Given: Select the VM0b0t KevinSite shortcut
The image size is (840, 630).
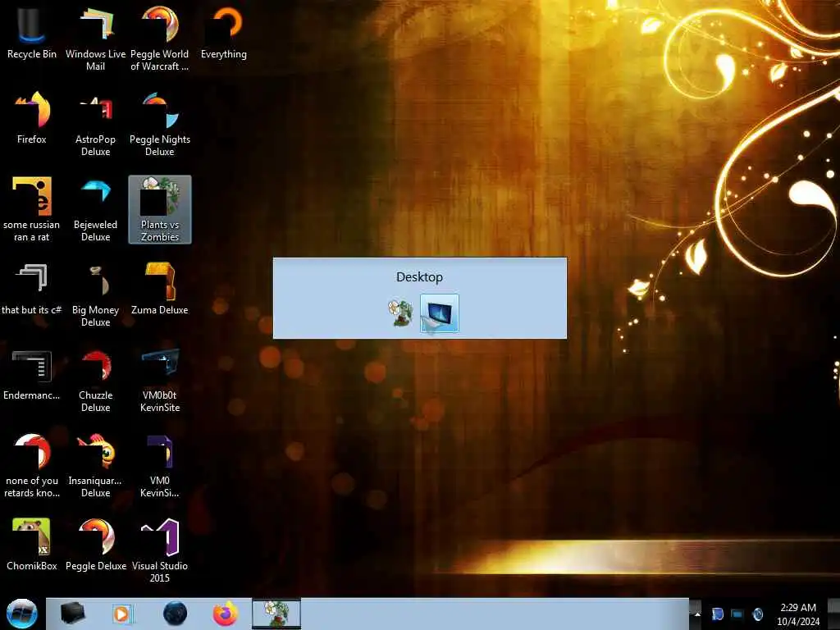Looking at the screenshot, I should click(x=160, y=381).
